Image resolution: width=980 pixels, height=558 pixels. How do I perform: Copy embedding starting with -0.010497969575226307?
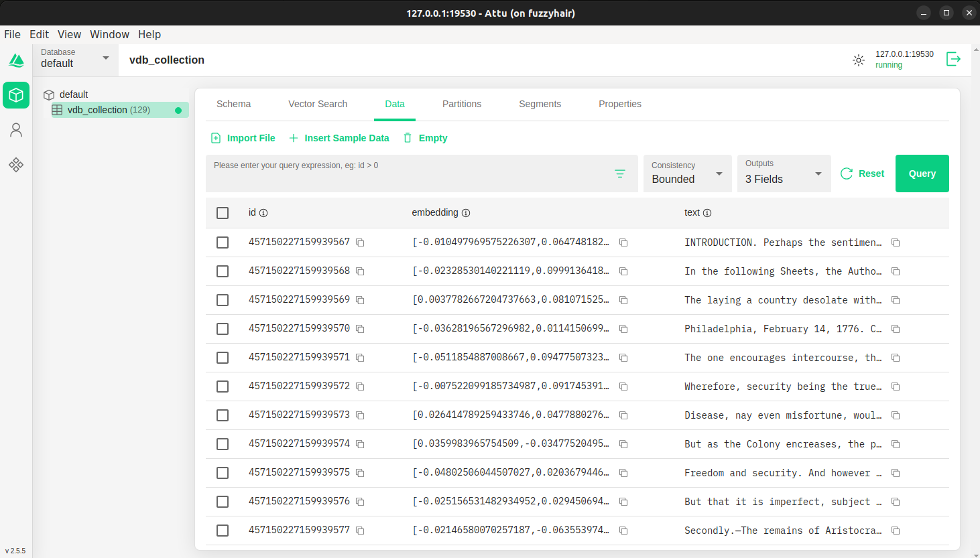point(623,242)
